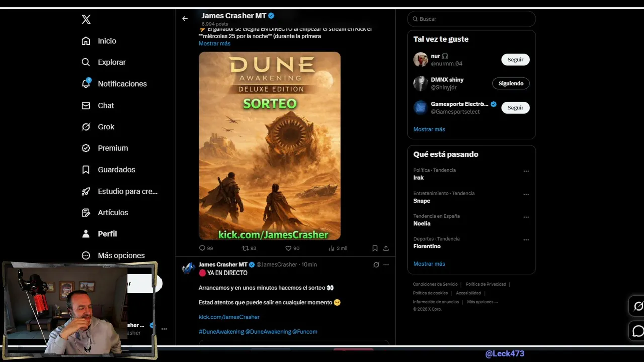View the 2 mil views analytics
Viewport: 644px width, 362px height.
(x=338, y=248)
